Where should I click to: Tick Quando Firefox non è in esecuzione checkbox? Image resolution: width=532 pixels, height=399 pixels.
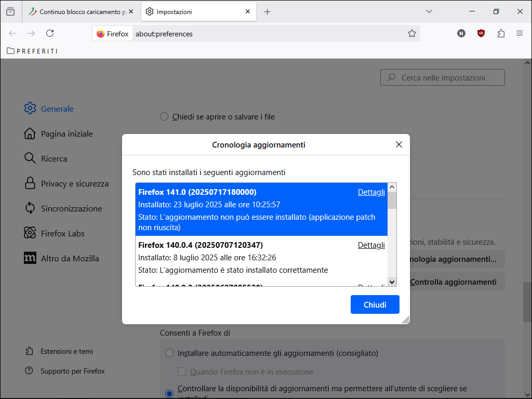tap(182, 371)
